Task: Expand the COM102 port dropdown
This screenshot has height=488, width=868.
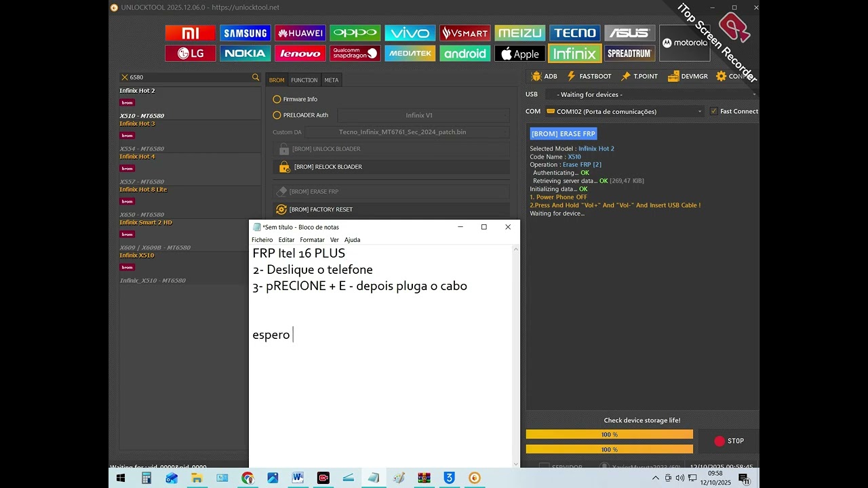Action: pos(625,111)
